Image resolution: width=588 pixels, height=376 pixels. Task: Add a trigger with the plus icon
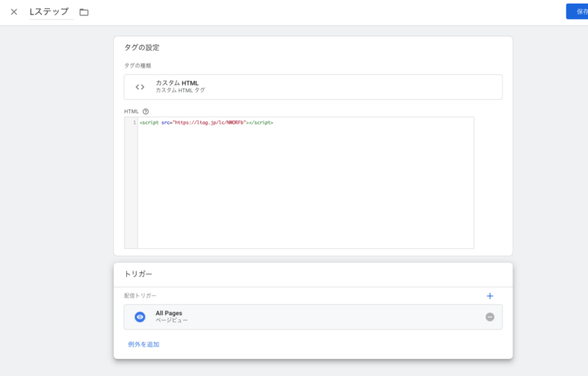click(490, 296)
